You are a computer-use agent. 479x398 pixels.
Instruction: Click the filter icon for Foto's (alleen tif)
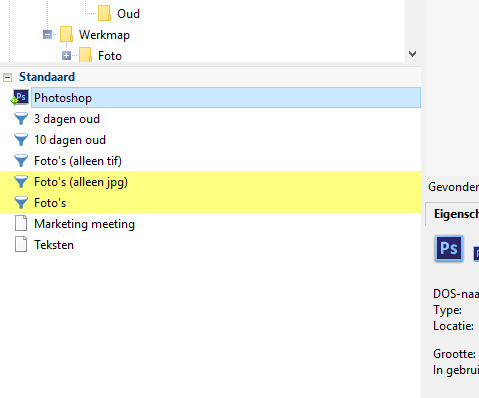(21, 161)
